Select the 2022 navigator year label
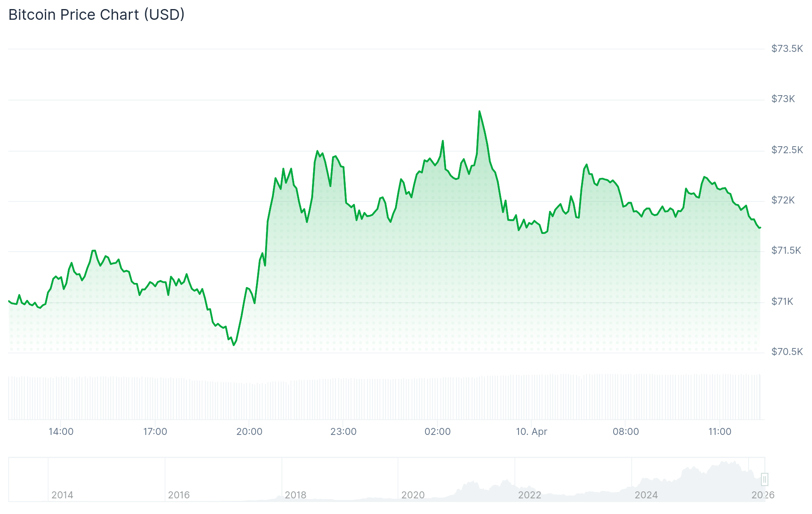Screen dimensions: 812x514 point(529,495)
